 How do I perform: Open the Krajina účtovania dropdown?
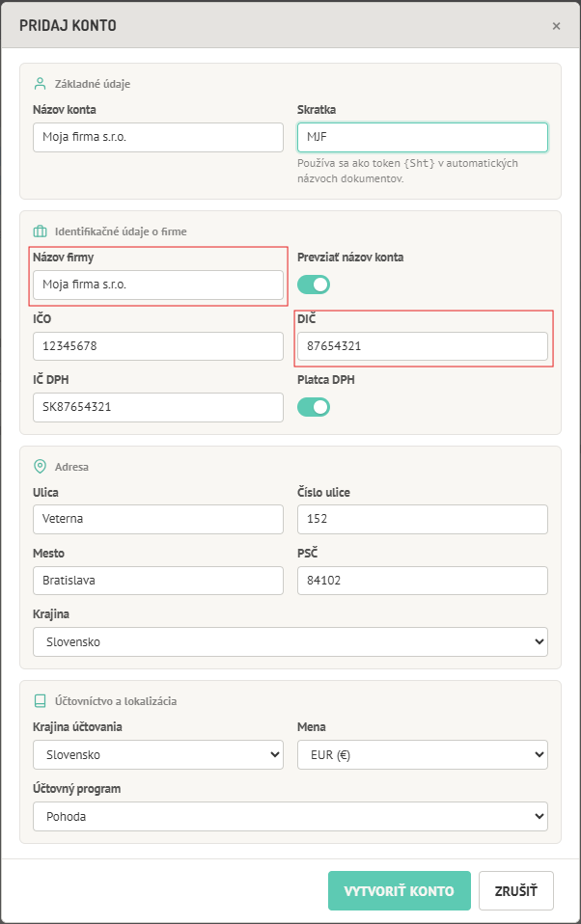tap(158, 755)
